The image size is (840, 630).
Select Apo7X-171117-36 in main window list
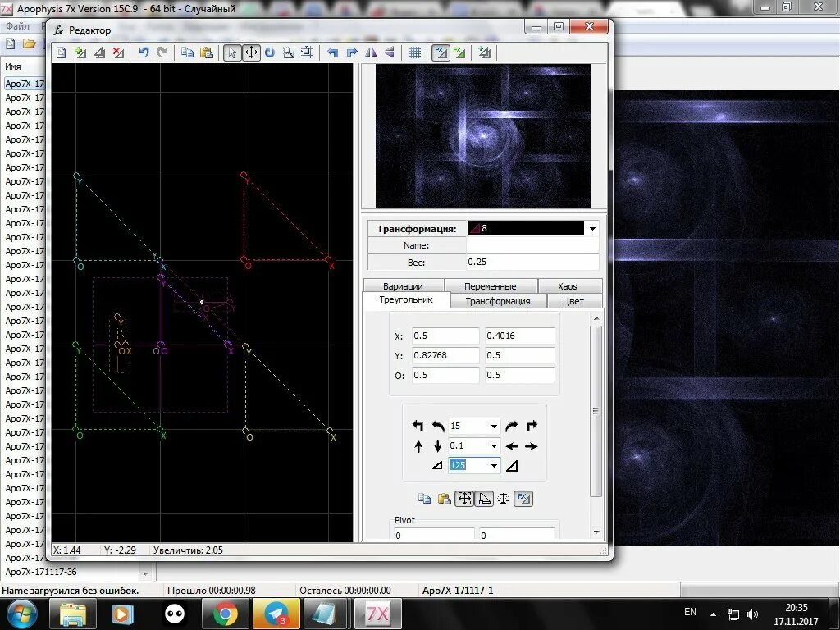[x=41, y=572]
